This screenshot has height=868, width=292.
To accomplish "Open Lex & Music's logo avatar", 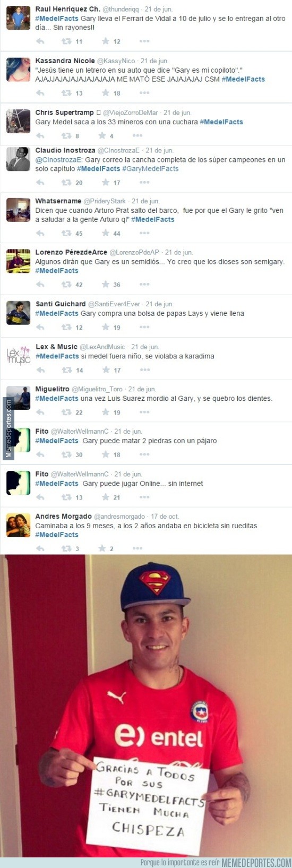I will pos(18,355).
